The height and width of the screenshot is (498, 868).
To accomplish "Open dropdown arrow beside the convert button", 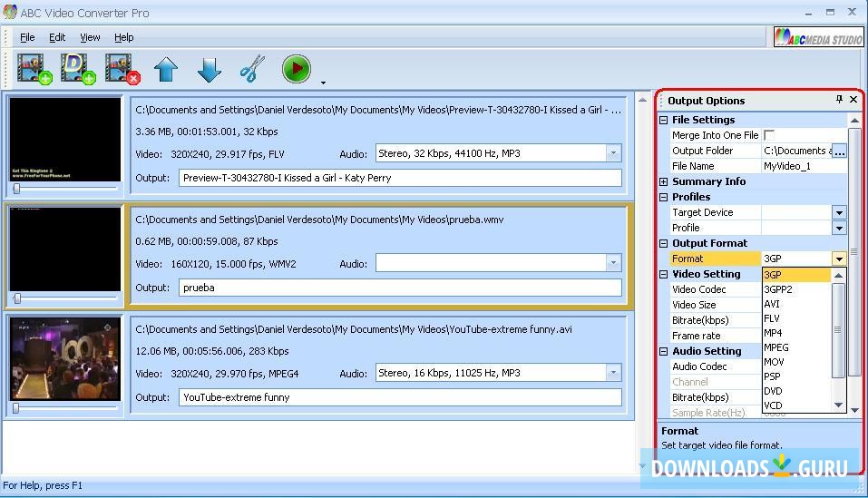I will click(323, 83).
